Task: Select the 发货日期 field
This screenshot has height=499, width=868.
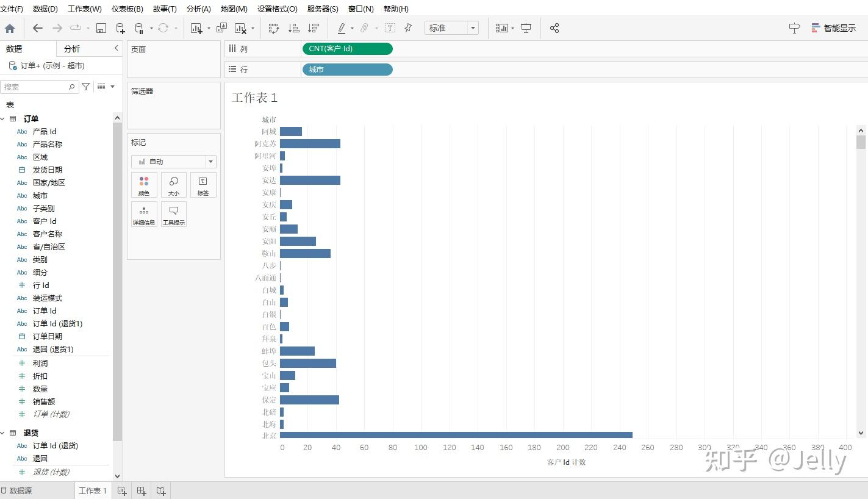Action: [x=48, y=170]
